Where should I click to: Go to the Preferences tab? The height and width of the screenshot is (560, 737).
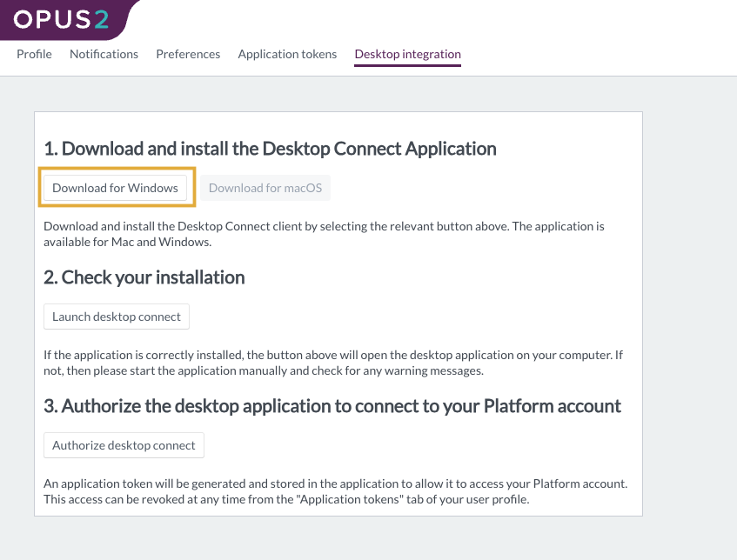(188, 54)
